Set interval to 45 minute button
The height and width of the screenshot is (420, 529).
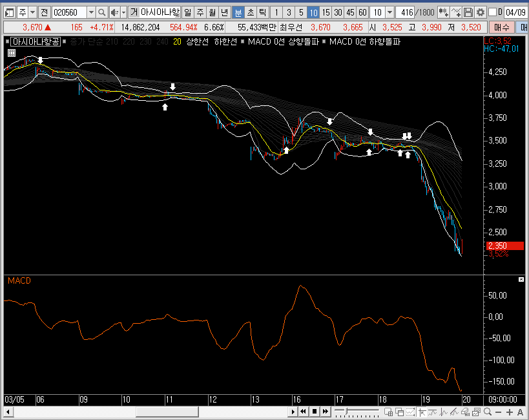click(x=351, y=13)
